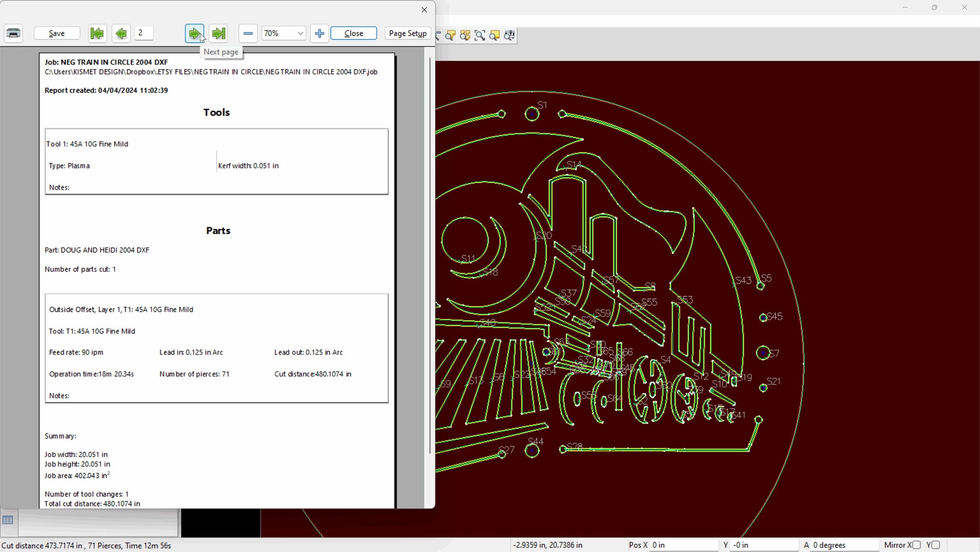980x552 pixels.
Task: Click the Zoom to machine table icon
Action: click(x=509, y=35)
